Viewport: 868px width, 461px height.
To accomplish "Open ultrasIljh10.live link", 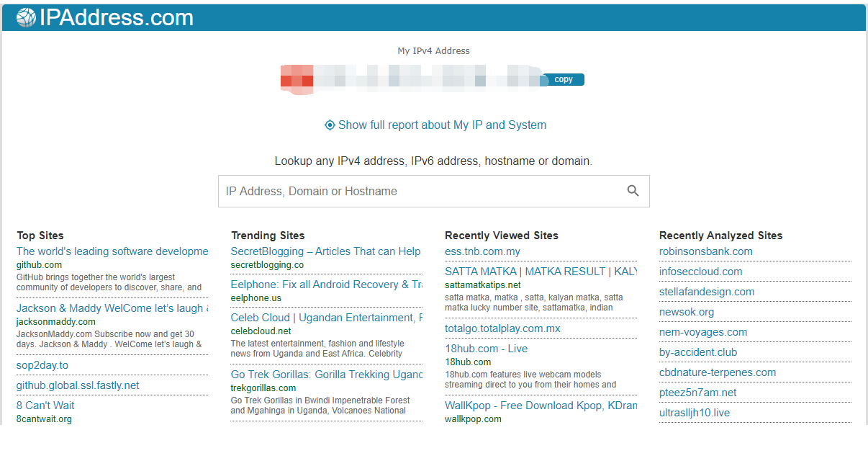I will pyautogui.click(x=695, y=413).
